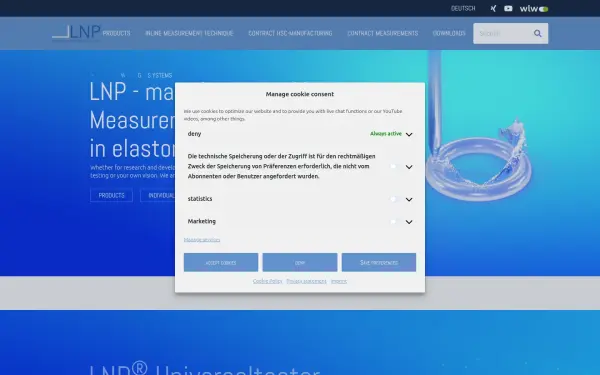
Task: Open Inline Measurement Technique menu
Action: [189, 33]
